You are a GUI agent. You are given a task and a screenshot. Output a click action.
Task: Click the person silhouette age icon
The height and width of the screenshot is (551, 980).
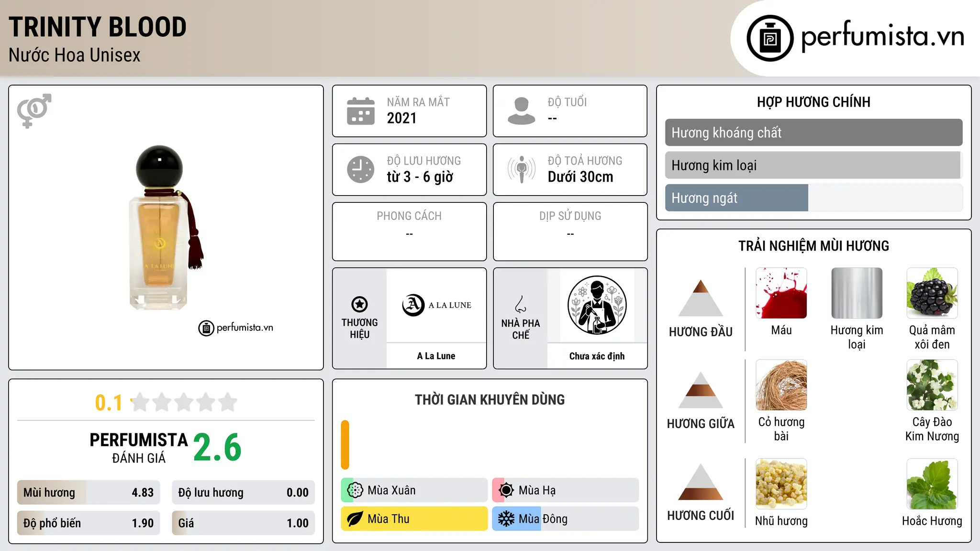522,111
